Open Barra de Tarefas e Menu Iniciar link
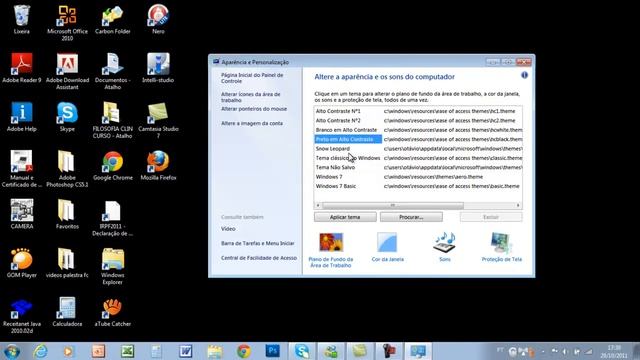Viewport: 640px width, 360px height. coord(258,243)
